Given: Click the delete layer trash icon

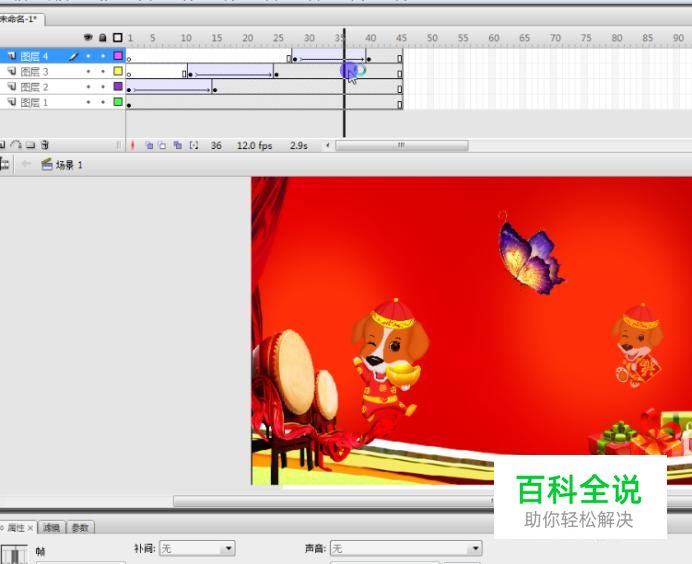Looking at the screenshot, I should click(45, 145).
